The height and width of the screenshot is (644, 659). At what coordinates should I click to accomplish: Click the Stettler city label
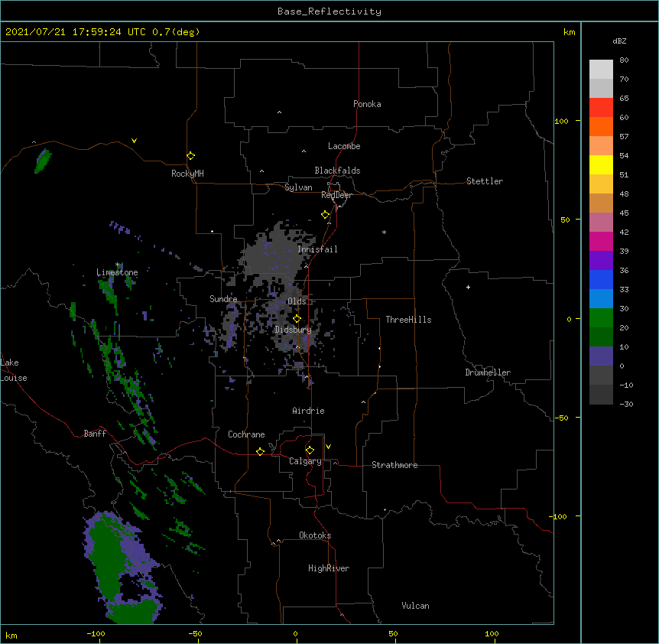(485, 181)
